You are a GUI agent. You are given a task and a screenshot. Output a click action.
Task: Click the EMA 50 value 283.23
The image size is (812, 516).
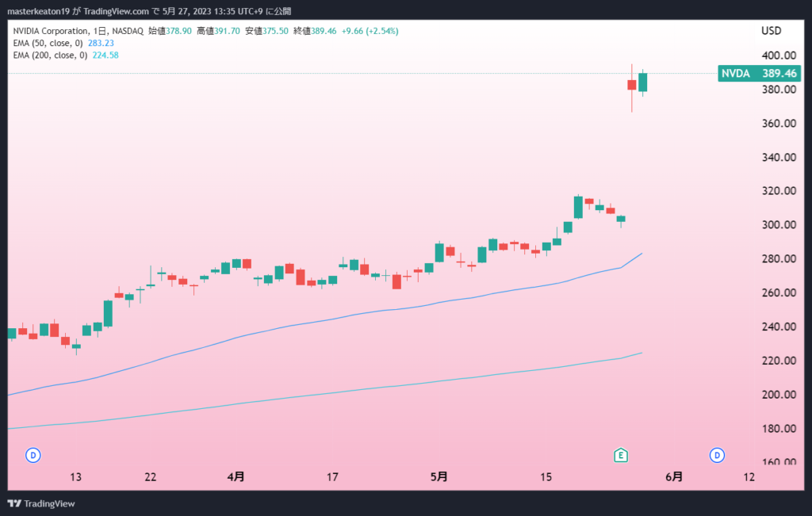[101, 43]
